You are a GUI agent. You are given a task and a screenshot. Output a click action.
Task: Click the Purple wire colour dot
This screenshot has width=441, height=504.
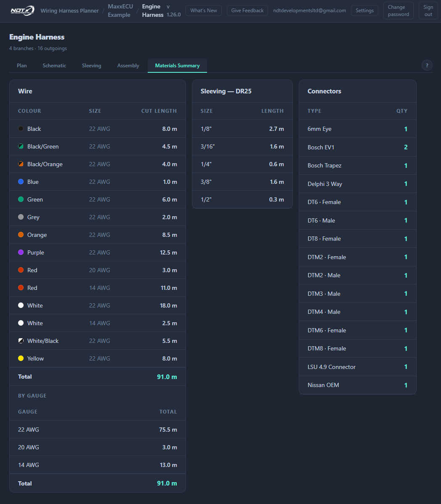[x=21, y=252]
